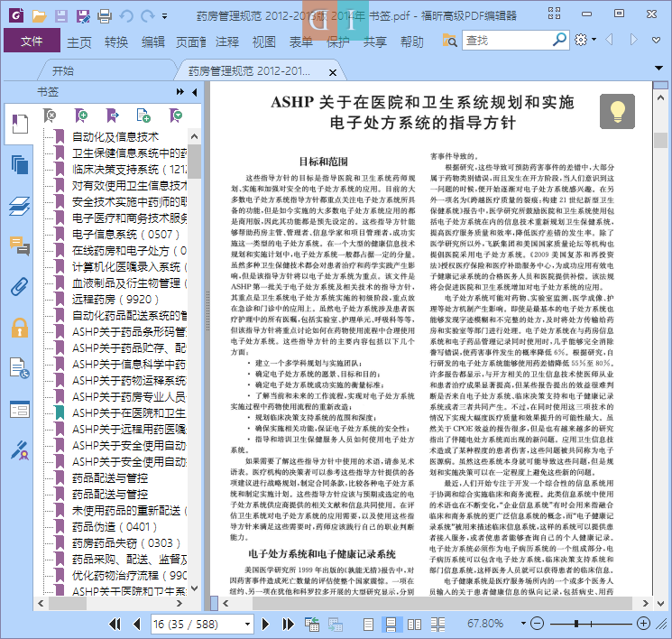
Task: Click the set bookmark destination icon
Action: 112,116
